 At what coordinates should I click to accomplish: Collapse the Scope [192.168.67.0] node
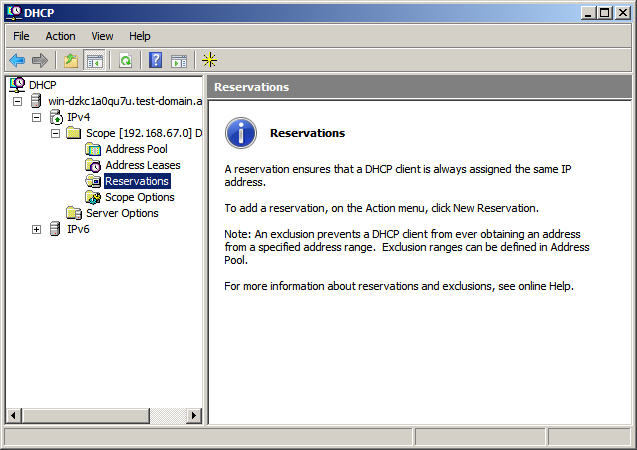point(56,133)
